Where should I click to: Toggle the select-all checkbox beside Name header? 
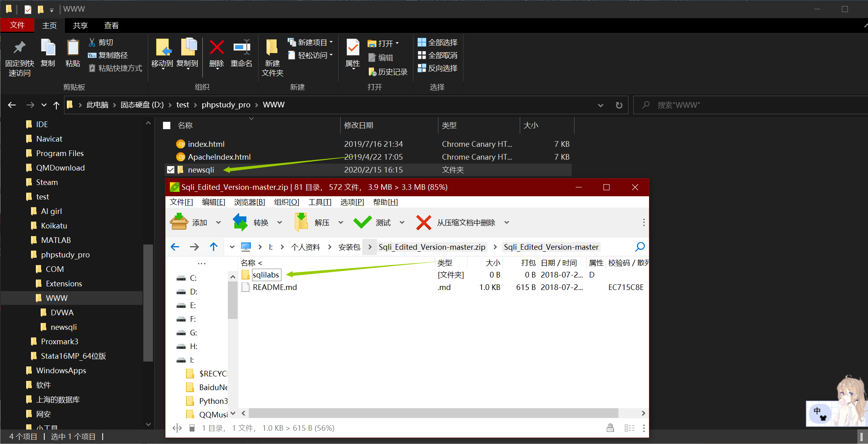tap(167, 125)
